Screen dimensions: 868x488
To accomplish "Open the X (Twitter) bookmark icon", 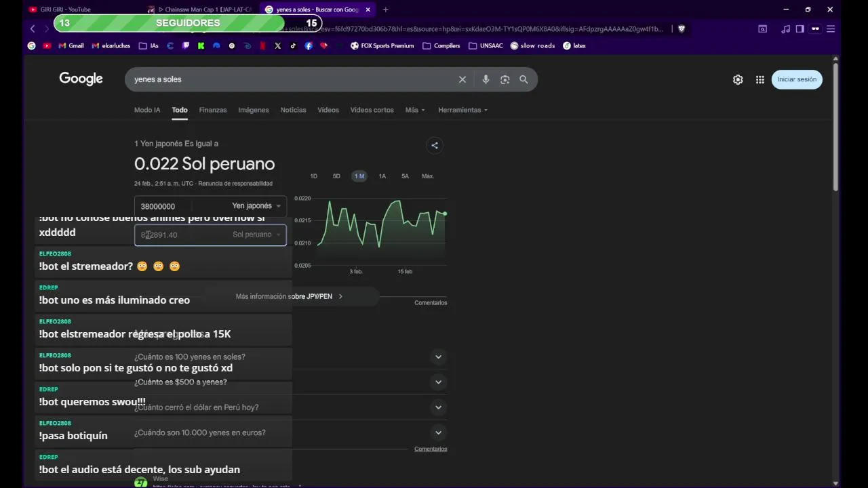I will (278, 46).
